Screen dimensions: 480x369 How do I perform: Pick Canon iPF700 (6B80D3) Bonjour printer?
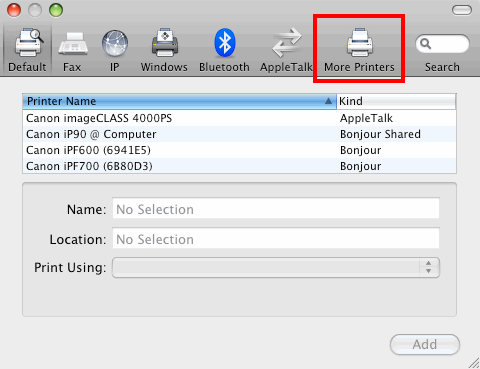pos(239,166)
